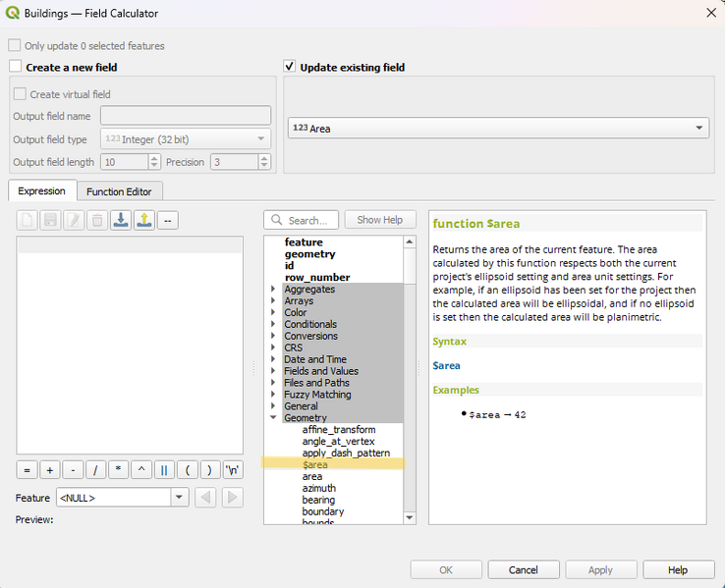This screenshot has height=588, width=725.
Task: Select the row_number item
Action: point(317,277)
